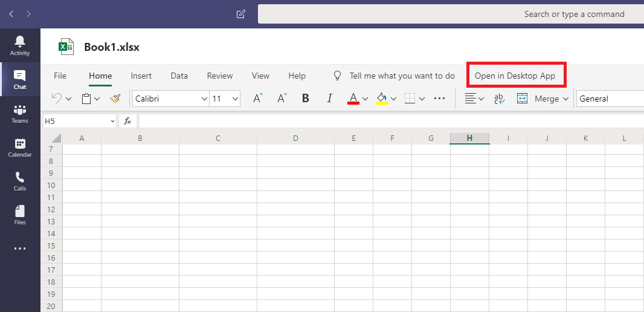Click the Paste clipboard icon
644x312 pixels.
coord(86,99)
